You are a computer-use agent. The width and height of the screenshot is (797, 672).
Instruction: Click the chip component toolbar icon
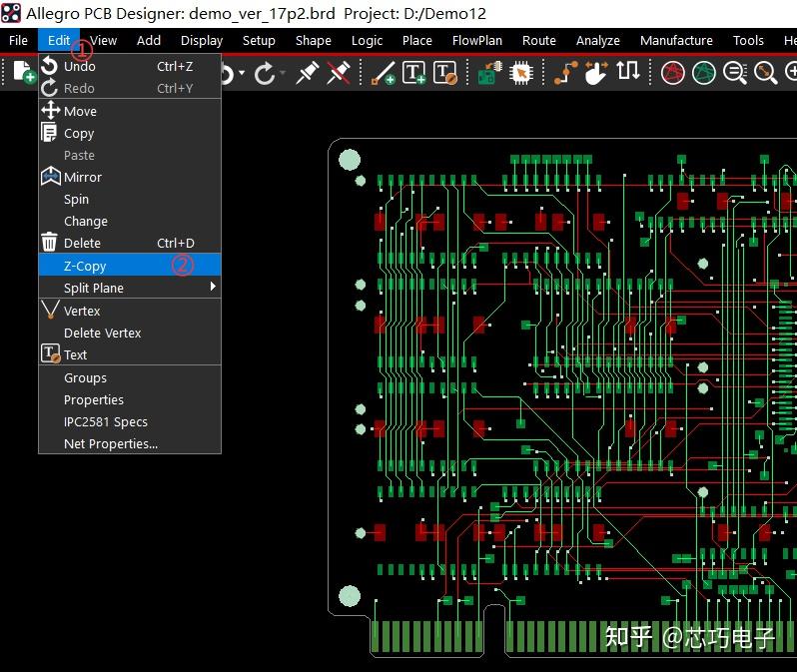coord(519,73)
